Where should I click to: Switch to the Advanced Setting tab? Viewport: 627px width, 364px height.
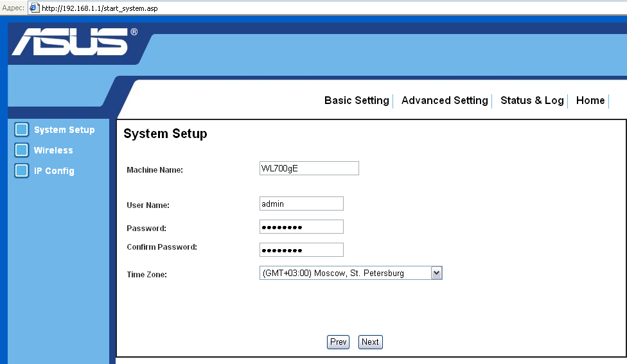pos(445,100)
